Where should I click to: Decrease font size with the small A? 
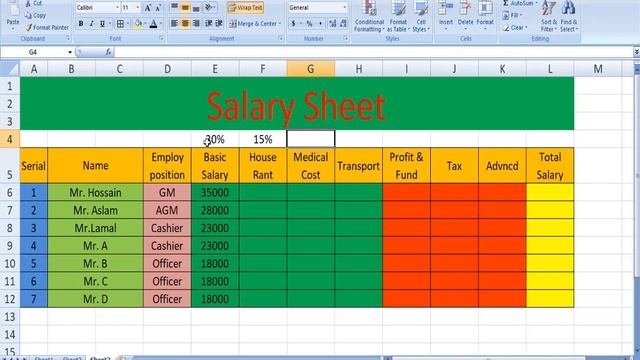click(x=158, y=8)
